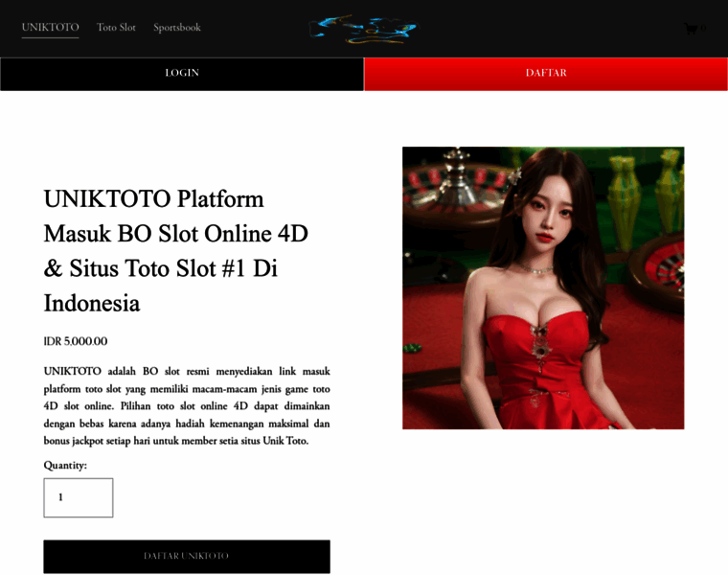Go to UNIKTOTO nav link
This screenshot has height=575, width=728.
point(50,28)
